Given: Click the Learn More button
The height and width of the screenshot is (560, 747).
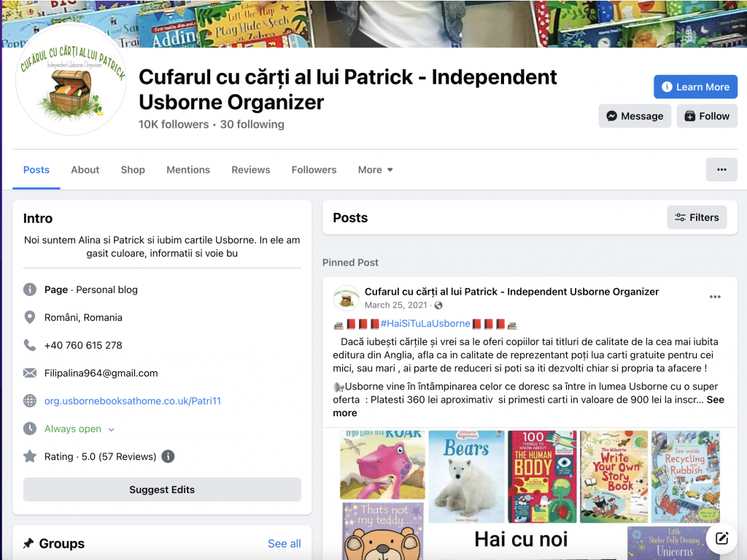Looking at the screenshot, I should pos(695,87).
